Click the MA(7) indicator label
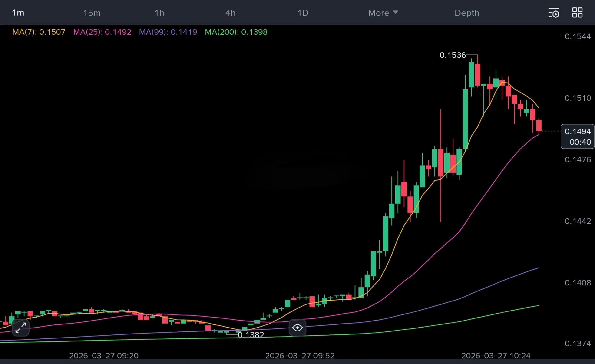595x364 pixels. click(x=39, y=32)
